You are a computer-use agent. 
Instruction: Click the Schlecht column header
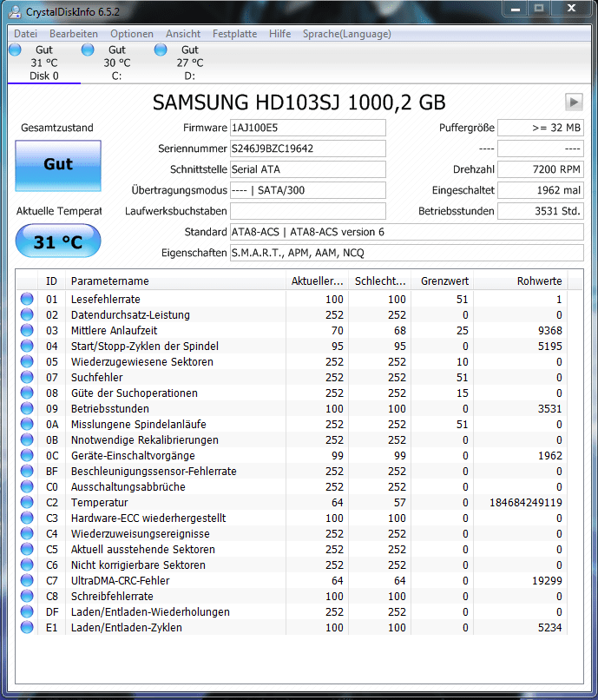tap(380, 281)
